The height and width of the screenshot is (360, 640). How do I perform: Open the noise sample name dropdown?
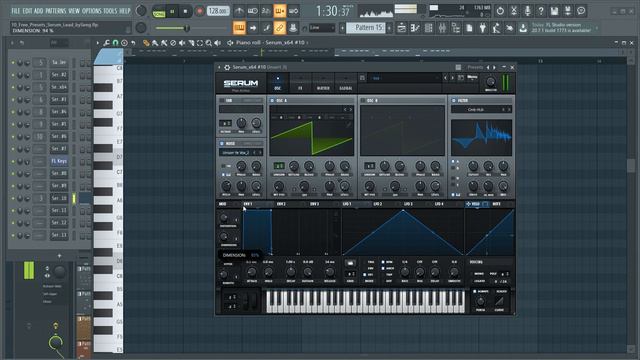pos(236,153)
